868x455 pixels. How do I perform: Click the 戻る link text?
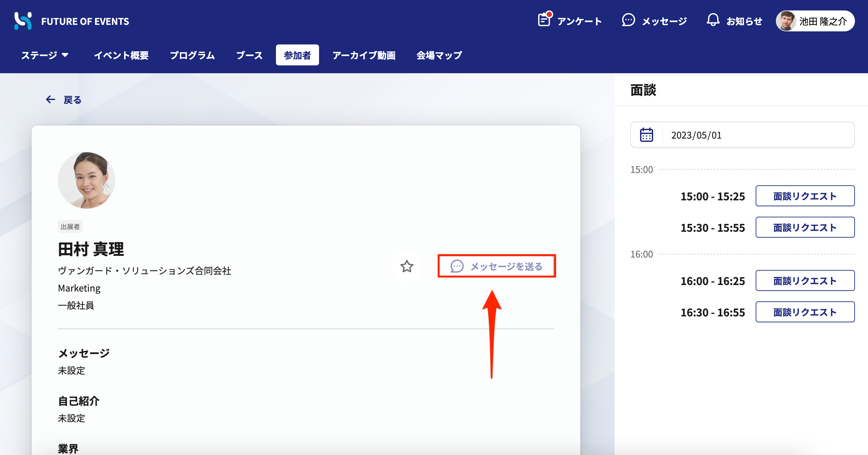click(x=72, y=100)
